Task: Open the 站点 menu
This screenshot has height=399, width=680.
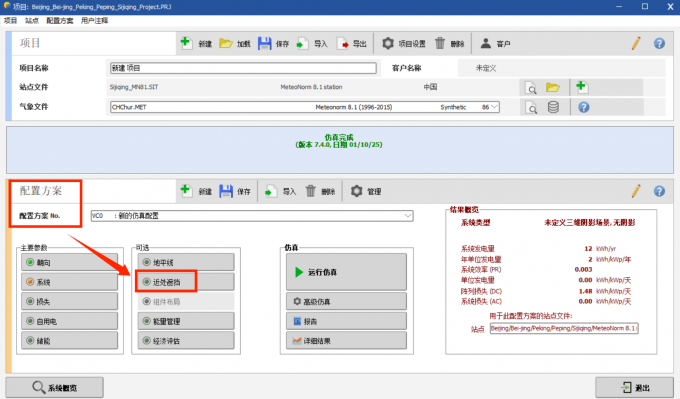Action: pyautogui.click(x=32, y=20)
